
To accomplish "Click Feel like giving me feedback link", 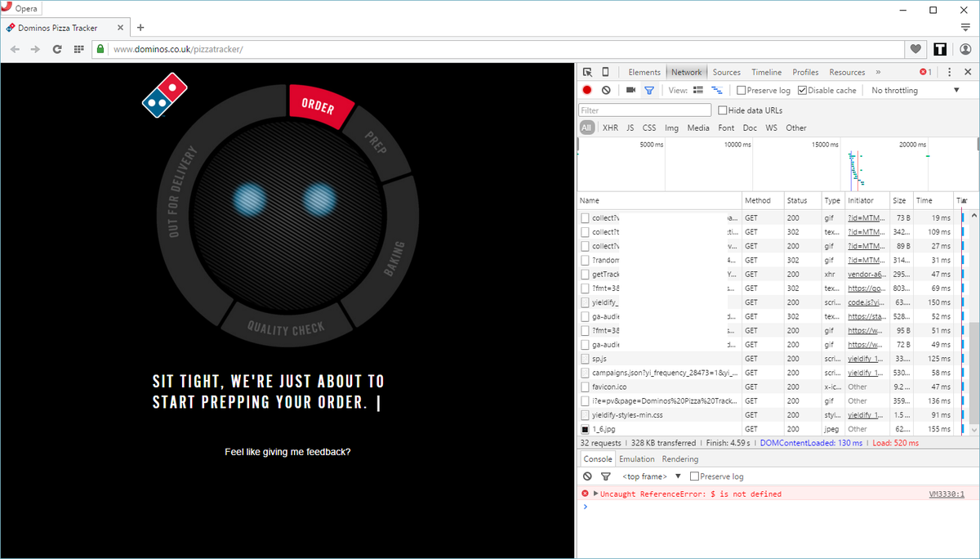I will (x=287, y=451).
